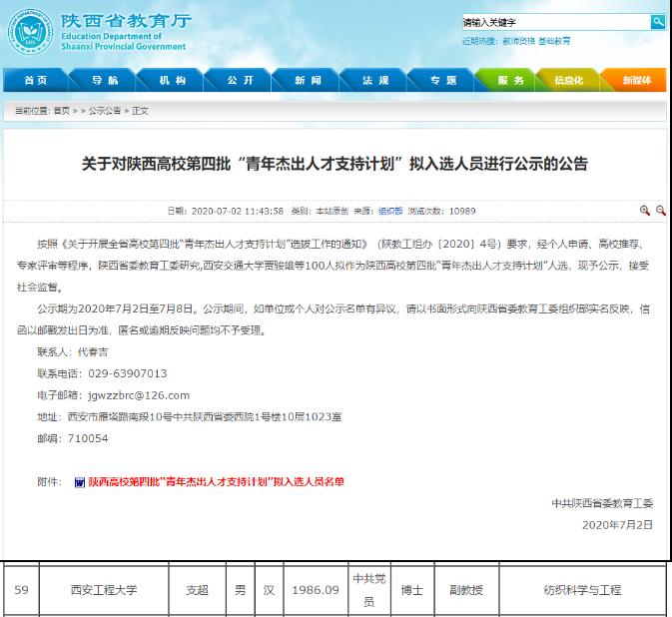Viewport: 672px width, 617px height.
Task: Select the 公开 navigation tab
Action: [240, 80]
